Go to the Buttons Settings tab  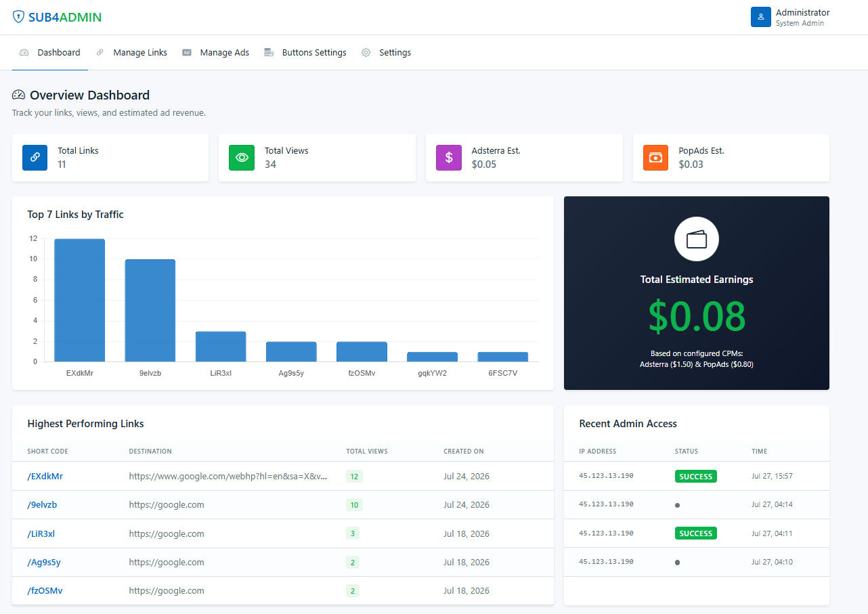[305, 53]
